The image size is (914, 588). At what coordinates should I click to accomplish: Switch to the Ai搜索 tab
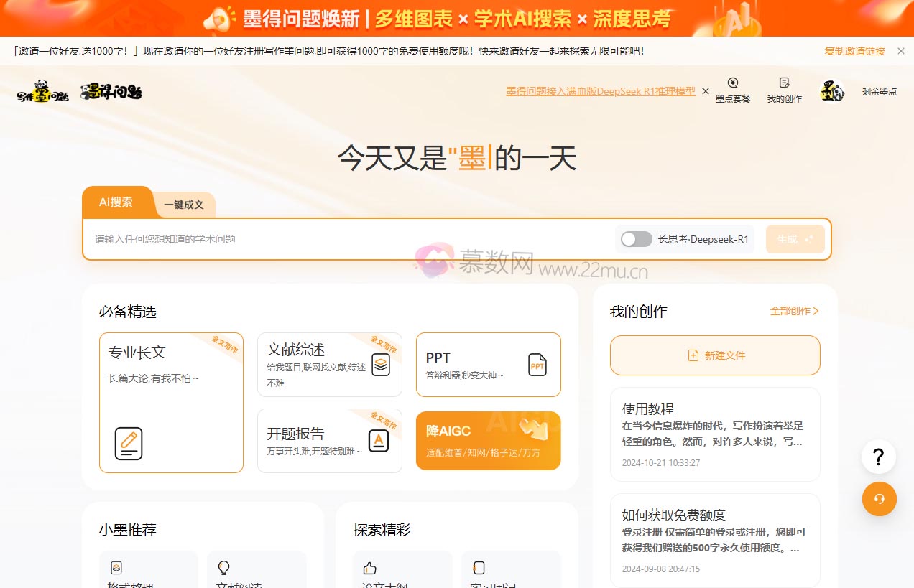116,202
